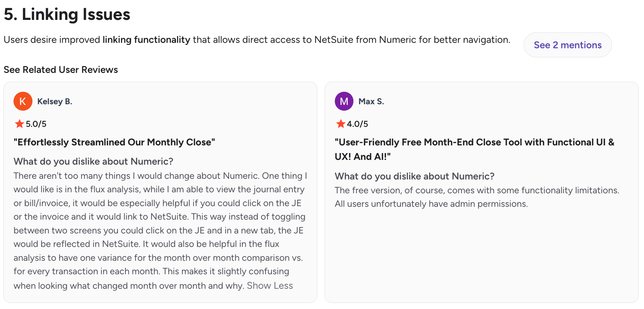
Task: Click Kelsey's review body about flux analysis
Action: 160,230
